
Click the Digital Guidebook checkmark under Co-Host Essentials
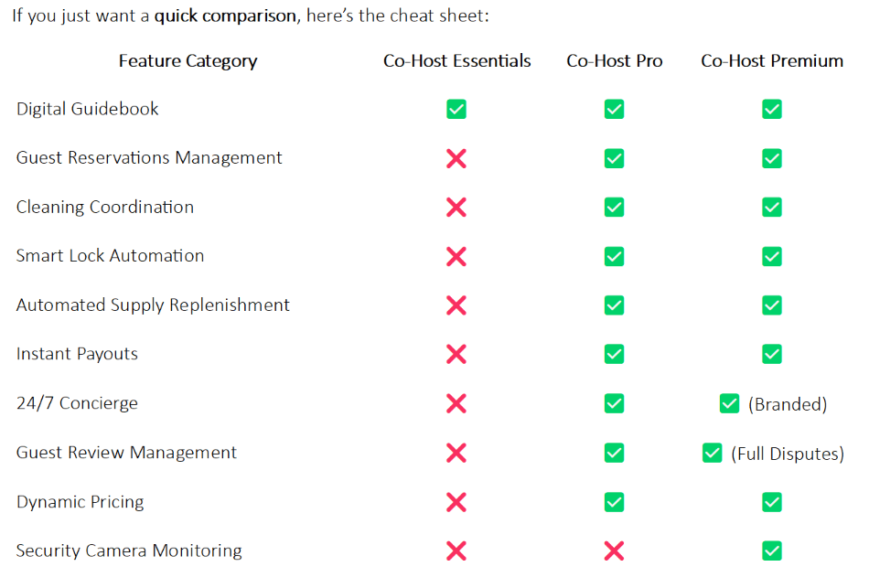coord(456,110)
